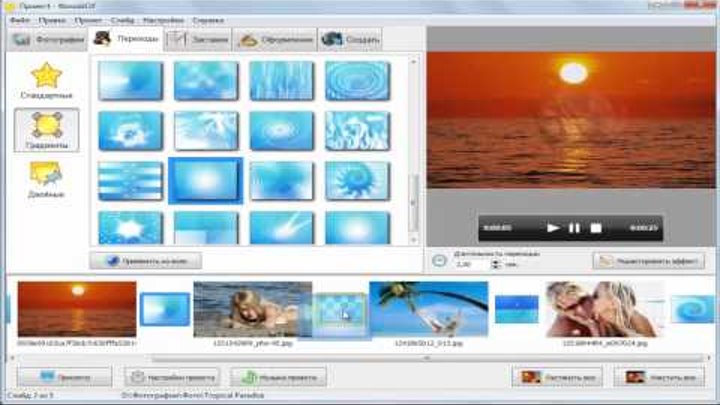Choose the concentric ripple transition thumbnail
Viewport: 720px width, 405px height.
[x=357, y=80]
